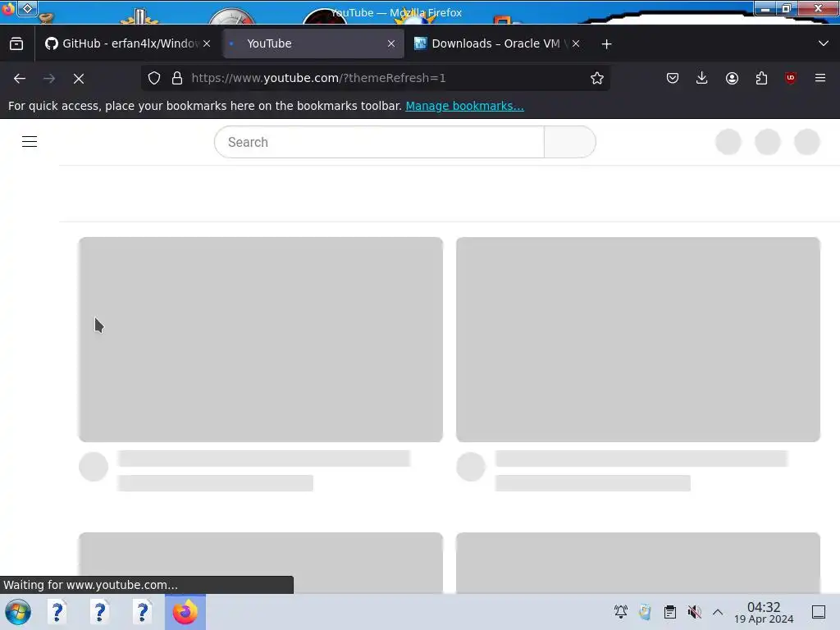Open the uBlock Origin extension icon
The image size is (840, 630).
791,78
